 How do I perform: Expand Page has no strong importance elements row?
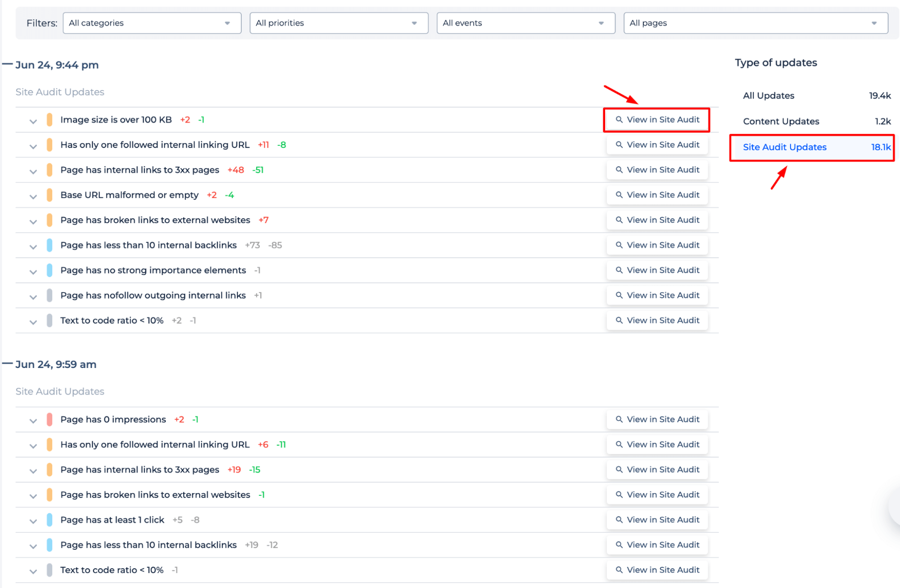pos(33,271)
